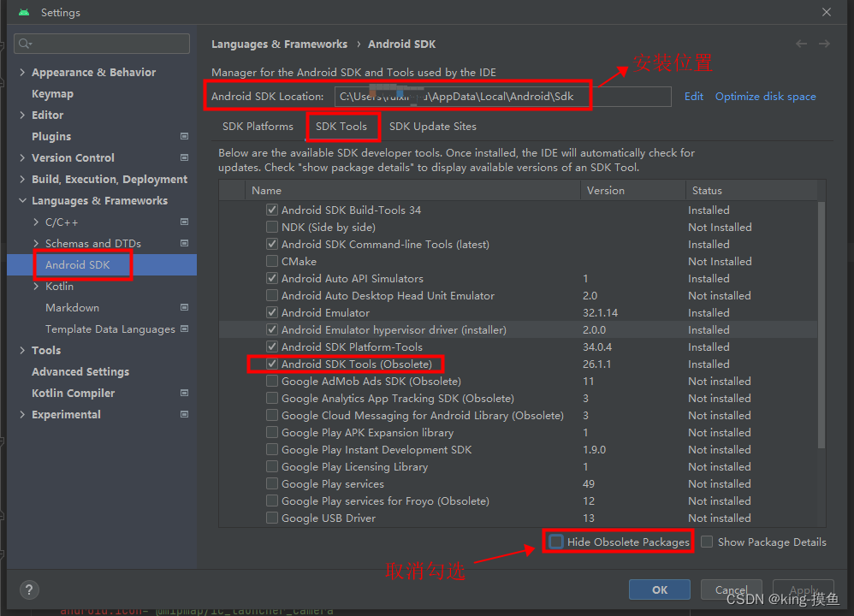This screenshot has width=854, height=616.
Task: Open Keymap settings
Action: click(x=52, y=93)
